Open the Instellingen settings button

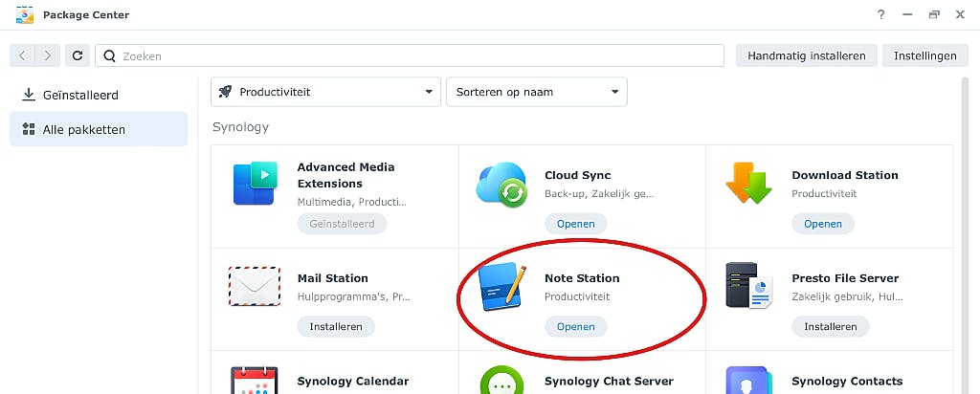click(x=924, y=55)
